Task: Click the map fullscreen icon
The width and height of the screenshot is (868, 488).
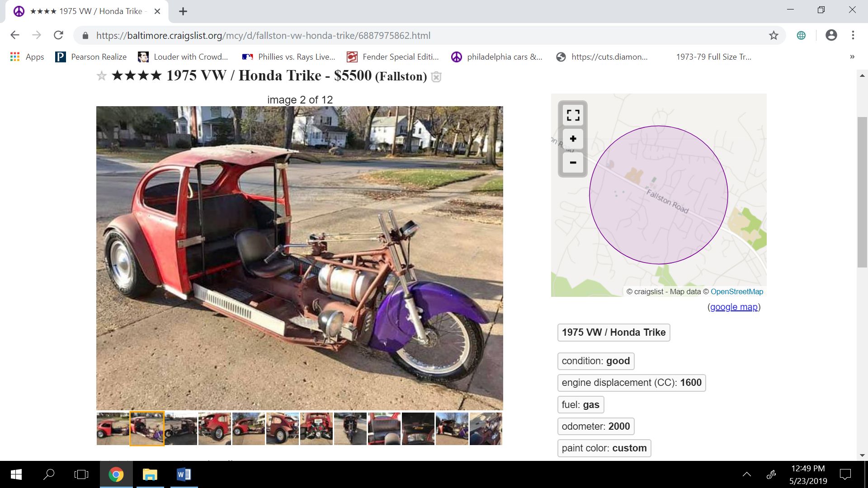Action: tap(573, 115)
